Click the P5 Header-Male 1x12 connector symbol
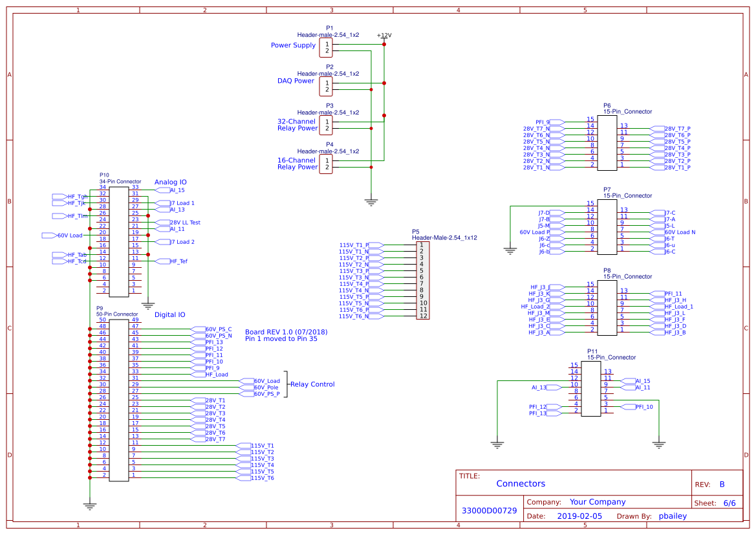756x535 pixels. (x=424, y=278)
